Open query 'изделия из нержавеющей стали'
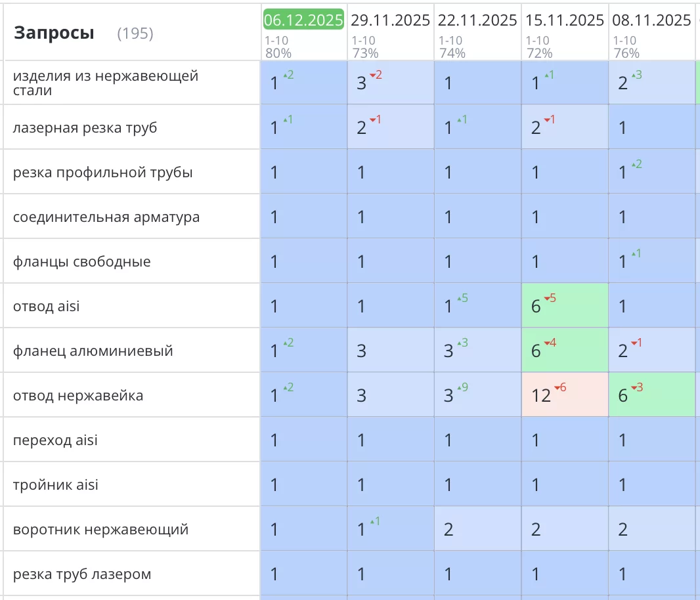 105,83
